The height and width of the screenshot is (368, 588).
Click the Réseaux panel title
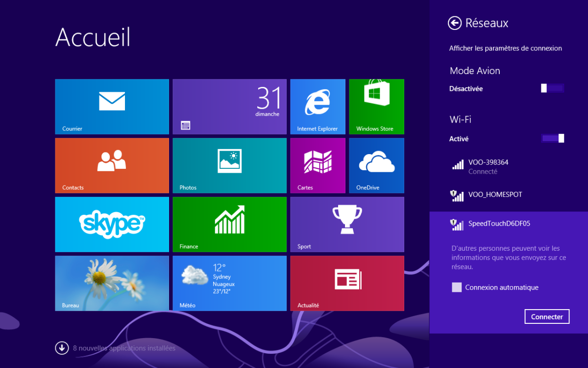click(487, 23)
